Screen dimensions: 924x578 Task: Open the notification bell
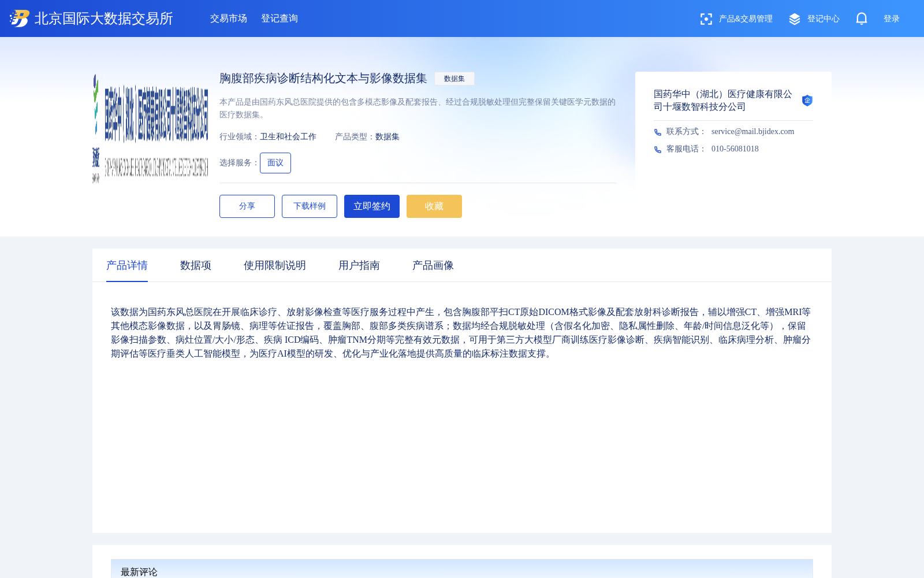pyautogui.click(x=862, y=18)
